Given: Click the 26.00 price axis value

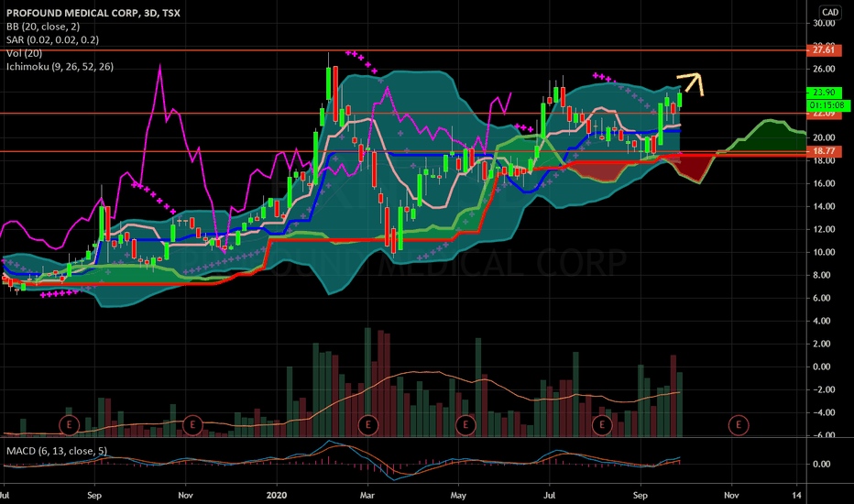Looking at the screenshot, I should coord(824,69).
